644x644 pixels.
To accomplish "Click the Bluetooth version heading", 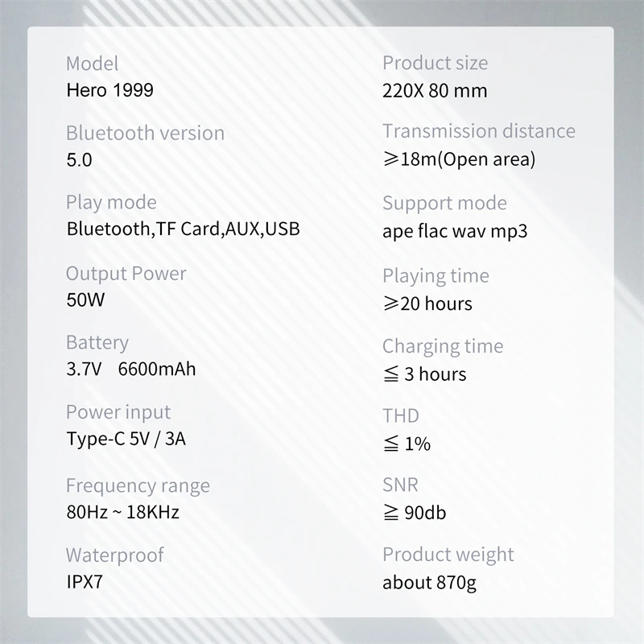I will click(x=145, y=133).
